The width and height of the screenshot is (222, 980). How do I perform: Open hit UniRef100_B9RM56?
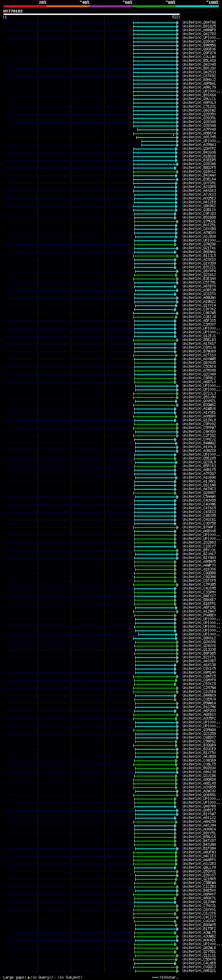(x=199, y=46)
